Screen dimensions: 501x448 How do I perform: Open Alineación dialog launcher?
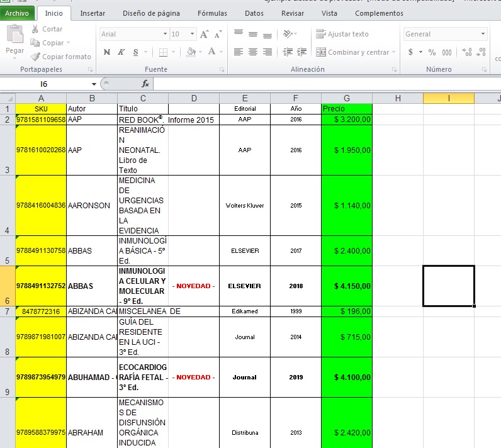coord(394,70)
